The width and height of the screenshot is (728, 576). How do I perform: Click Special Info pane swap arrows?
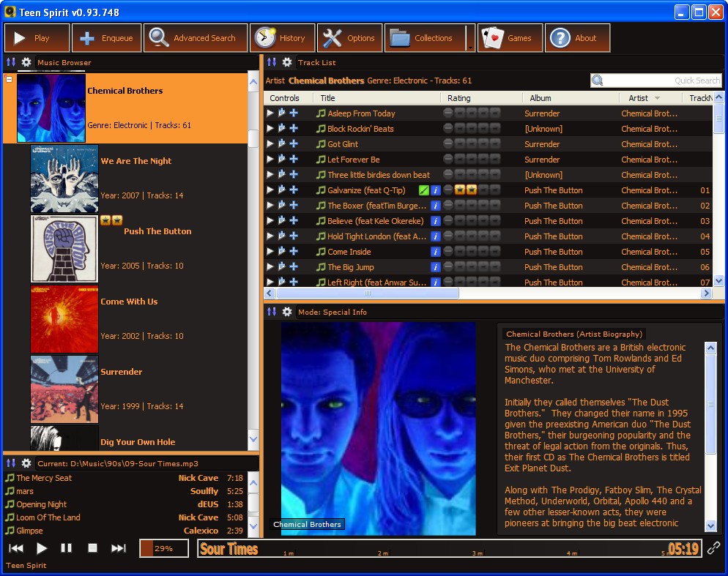point(272,312)
